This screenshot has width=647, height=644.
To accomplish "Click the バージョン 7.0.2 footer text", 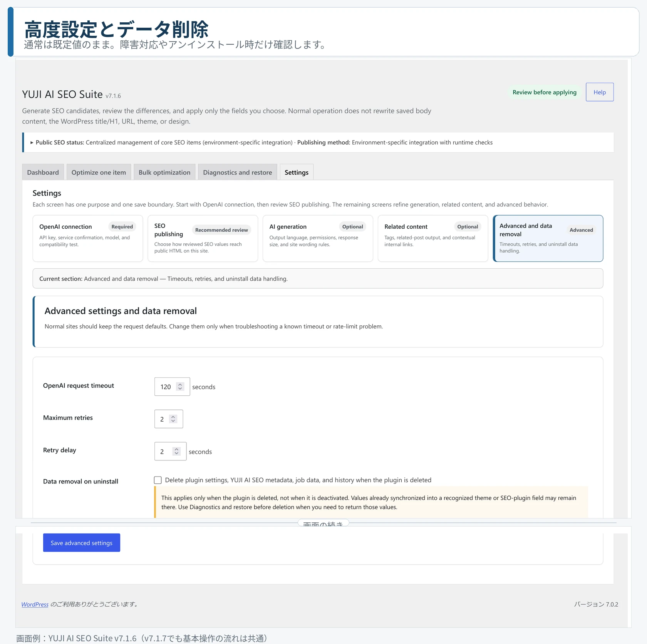I will 596,604.
